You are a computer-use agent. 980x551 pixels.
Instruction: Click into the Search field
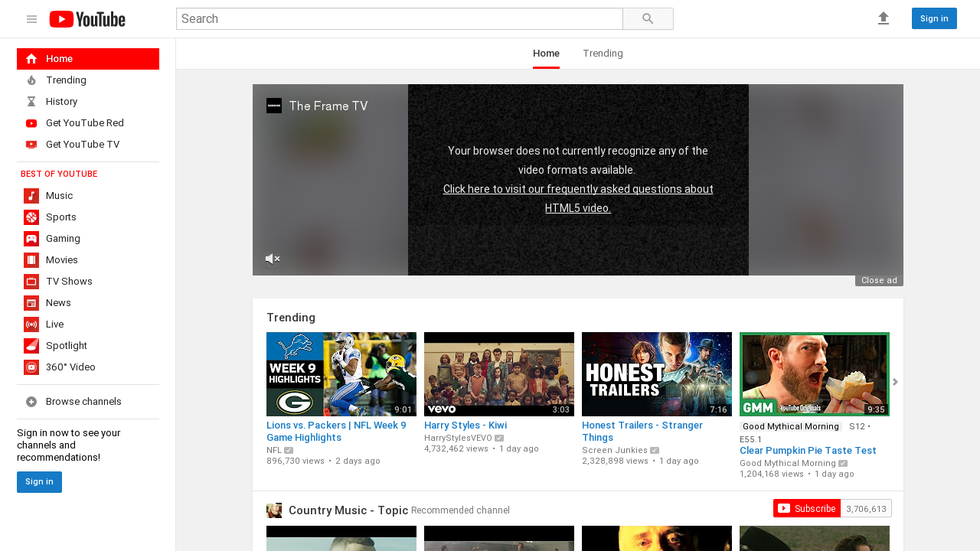click(400, 19)
